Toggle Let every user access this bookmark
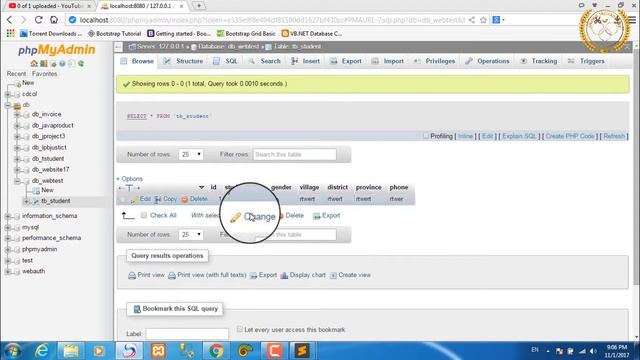 pyautogui.click(x=240, y=329)
